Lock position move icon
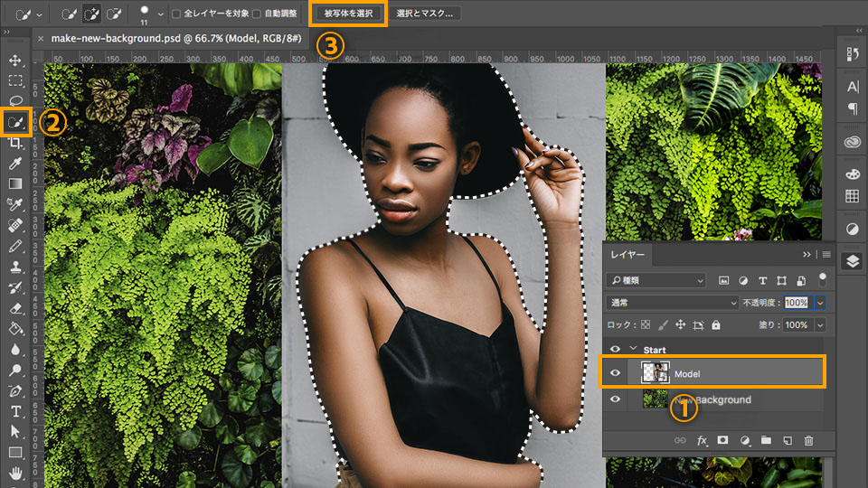This screenshot has width=868, height=488. click(x=680, y=324)
